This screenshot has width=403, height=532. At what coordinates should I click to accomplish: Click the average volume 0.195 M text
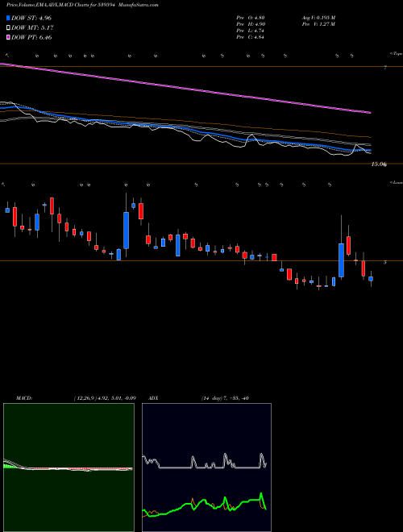pyautogui.click(x=318, y=18)
